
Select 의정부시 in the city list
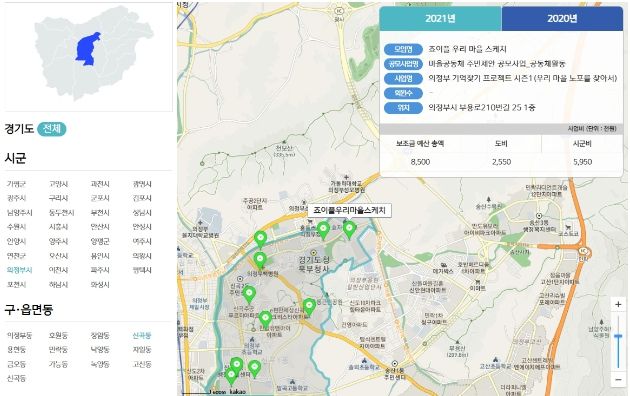[19, 270]
